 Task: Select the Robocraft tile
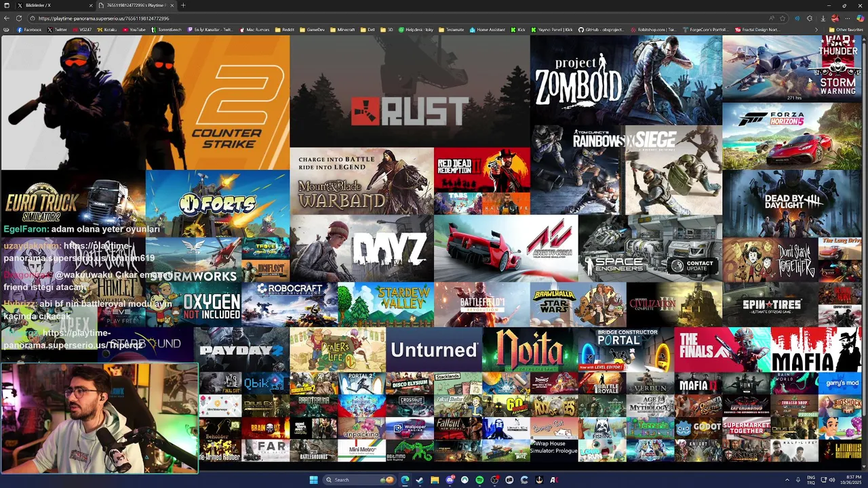pyautogui.click(x=290, y=304)
